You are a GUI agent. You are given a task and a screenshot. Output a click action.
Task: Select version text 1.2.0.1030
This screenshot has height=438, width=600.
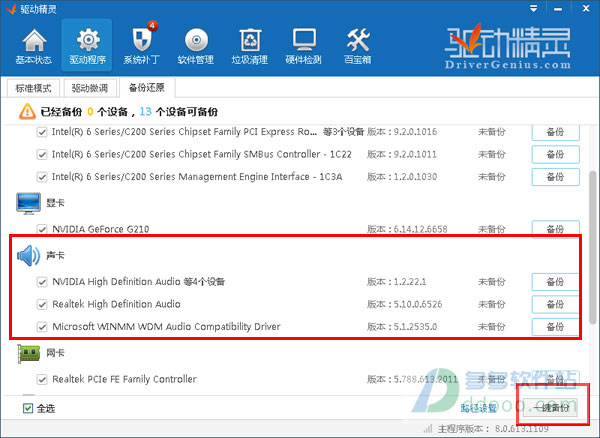click(415, 177)
